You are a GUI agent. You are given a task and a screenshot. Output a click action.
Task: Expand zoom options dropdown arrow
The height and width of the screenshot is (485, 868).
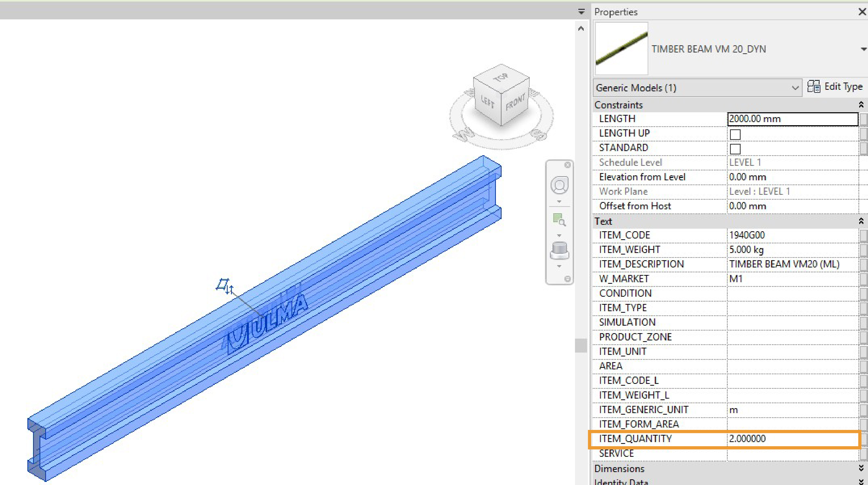(x=559, y=235)
